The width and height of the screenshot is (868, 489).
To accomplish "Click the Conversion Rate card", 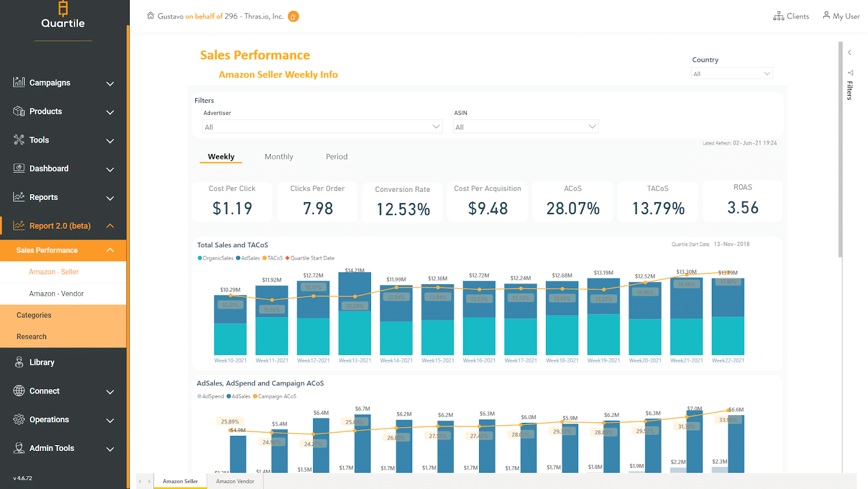I will pos(403,202).
